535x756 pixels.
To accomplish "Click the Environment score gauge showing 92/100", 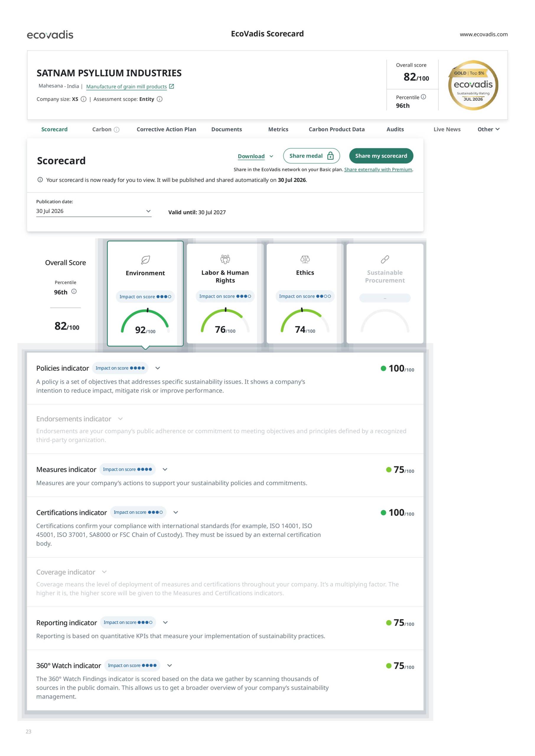I will coord(145,321).
